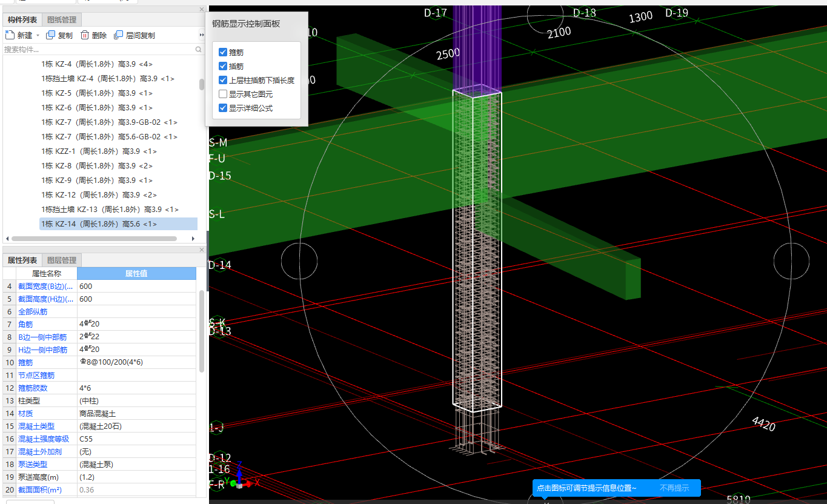This screenshot has height=504, width=827.
Task: Select 1栋 KZ-12 高3.9 <2> row
Action: (99, 194)
